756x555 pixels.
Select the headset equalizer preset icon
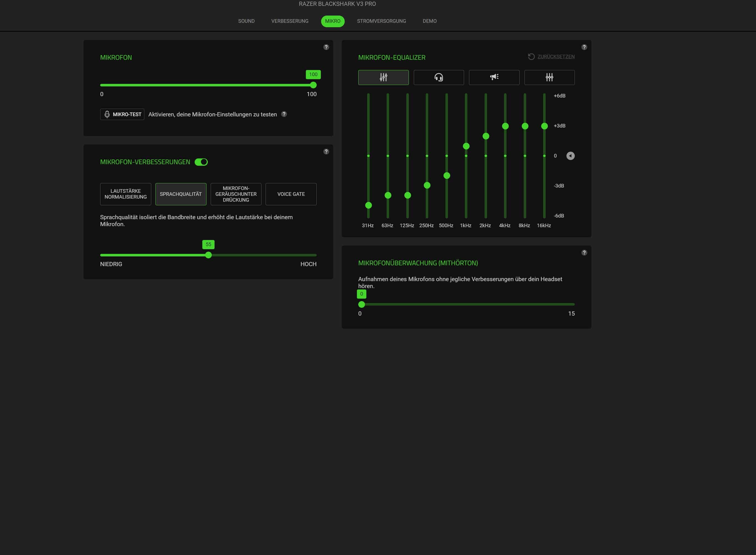click(x=439, y=77)
